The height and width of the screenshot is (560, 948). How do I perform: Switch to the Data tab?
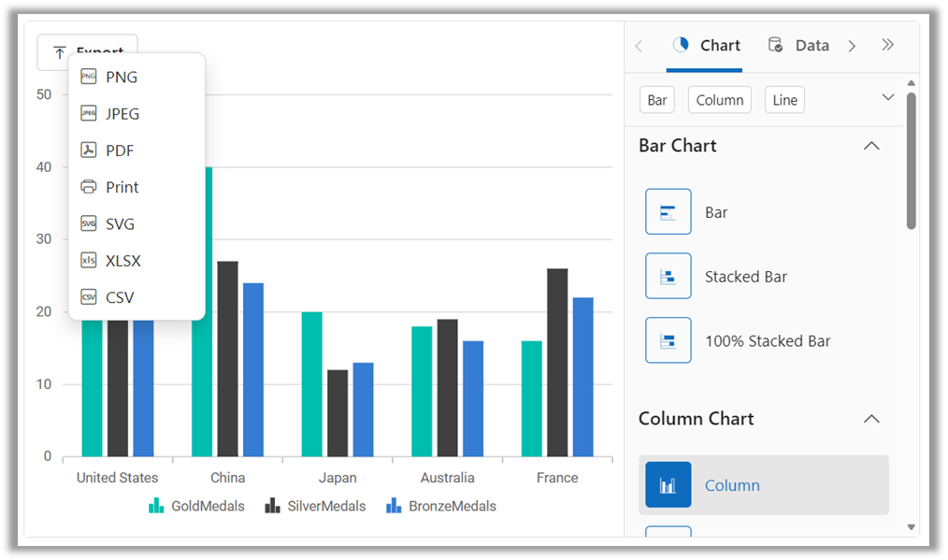(x=798, y=46)
